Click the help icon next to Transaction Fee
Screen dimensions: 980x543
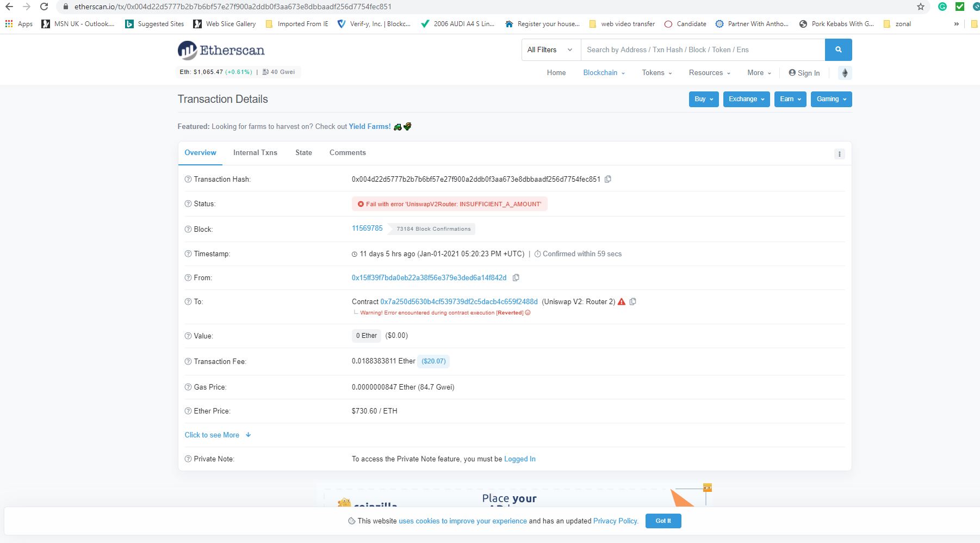(x=188, y=361)
